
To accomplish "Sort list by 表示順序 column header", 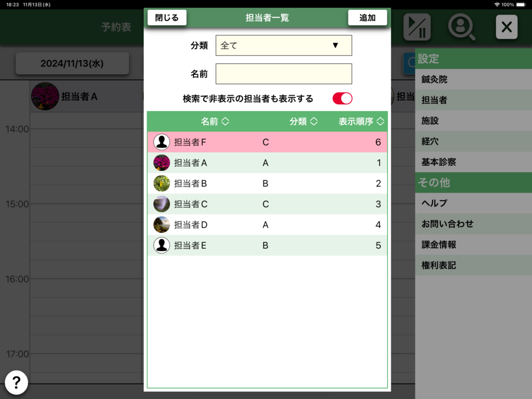I will tap(361, 122).
